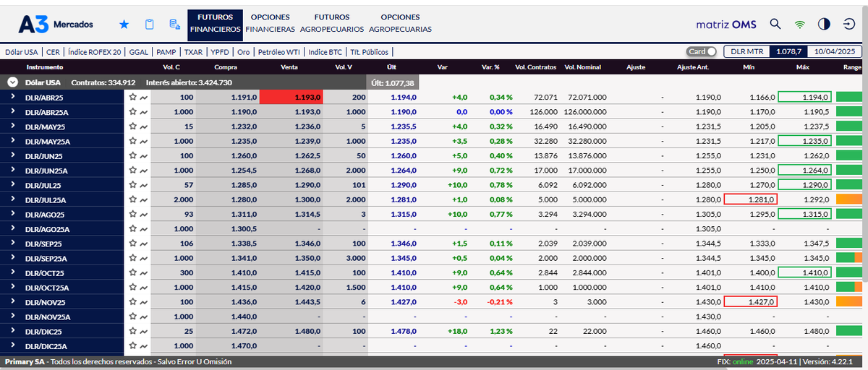Mark DLR/ABR25 as favorite star
868x370 pixels.
pos(132,97)
